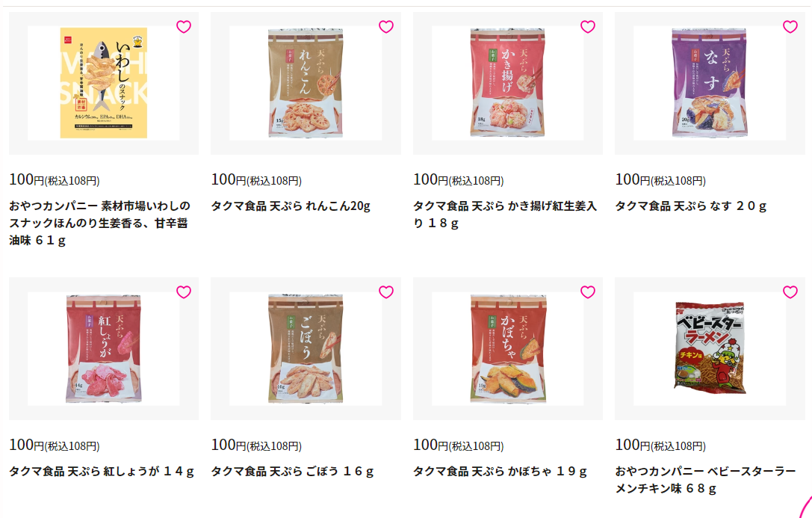View the れんこん tempura package image
The height and width of the screenshot is (518, 812).
[306, 83]
